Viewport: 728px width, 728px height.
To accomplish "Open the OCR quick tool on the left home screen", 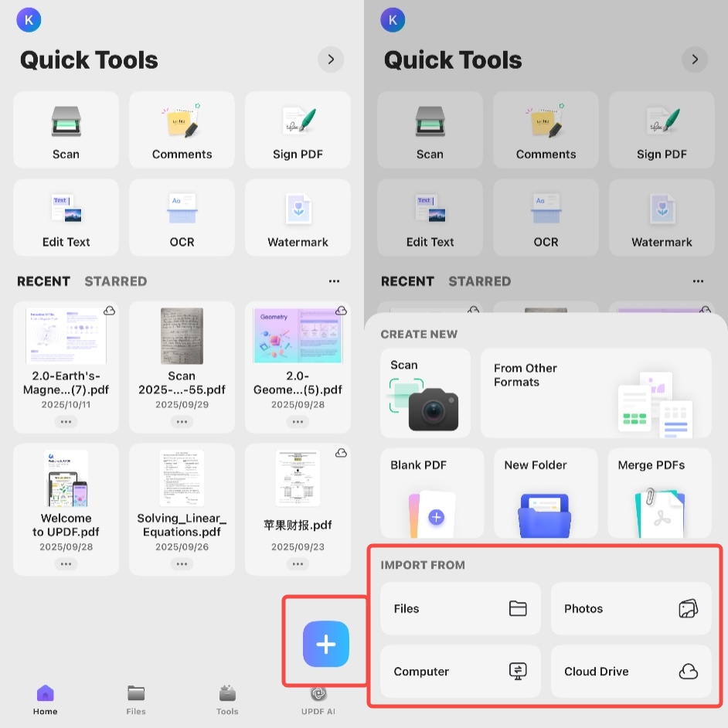I will [182, 217].
